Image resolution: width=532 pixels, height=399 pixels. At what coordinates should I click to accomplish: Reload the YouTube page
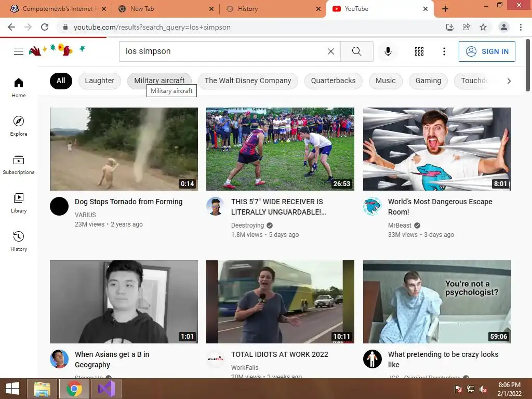click(45, 27)
